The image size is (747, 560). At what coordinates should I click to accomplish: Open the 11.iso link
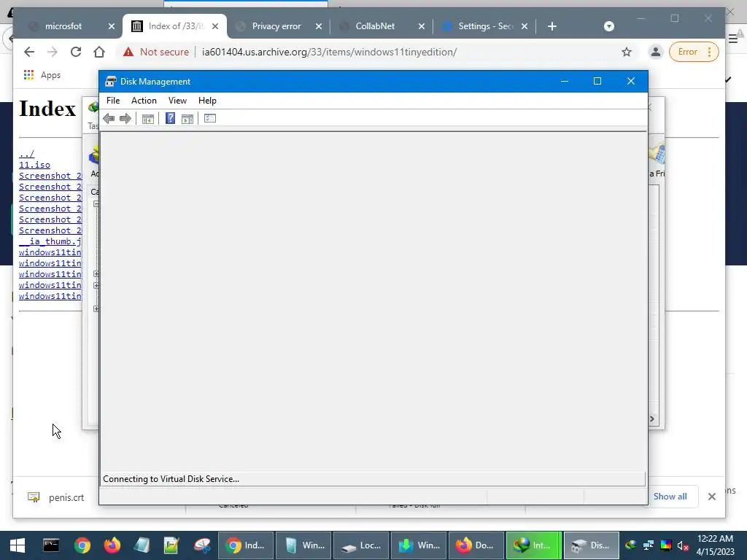[x=34, y=165]
